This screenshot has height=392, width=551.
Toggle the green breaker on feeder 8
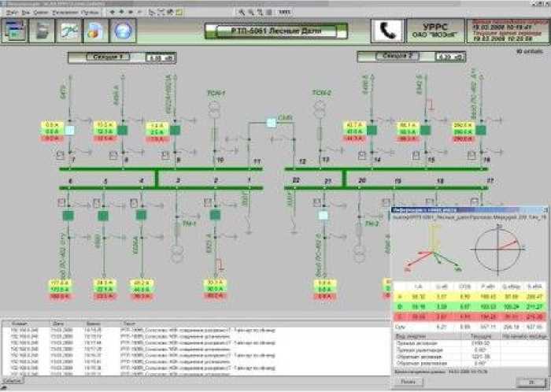122,131
